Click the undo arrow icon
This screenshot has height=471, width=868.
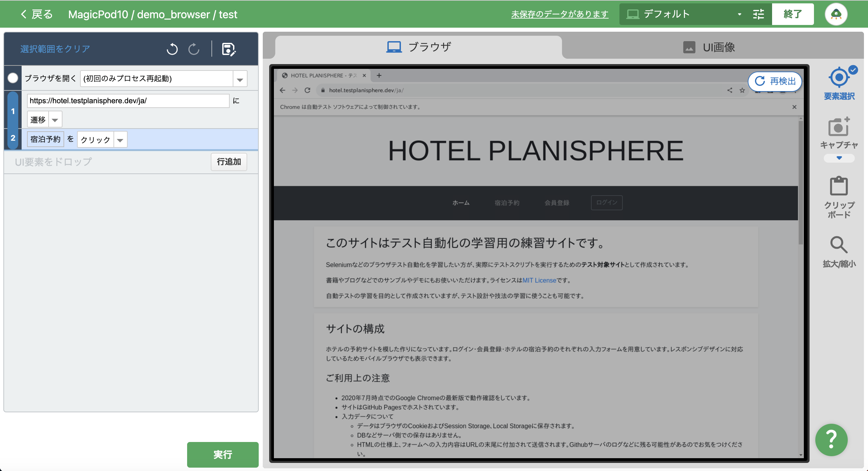(172, 49)
